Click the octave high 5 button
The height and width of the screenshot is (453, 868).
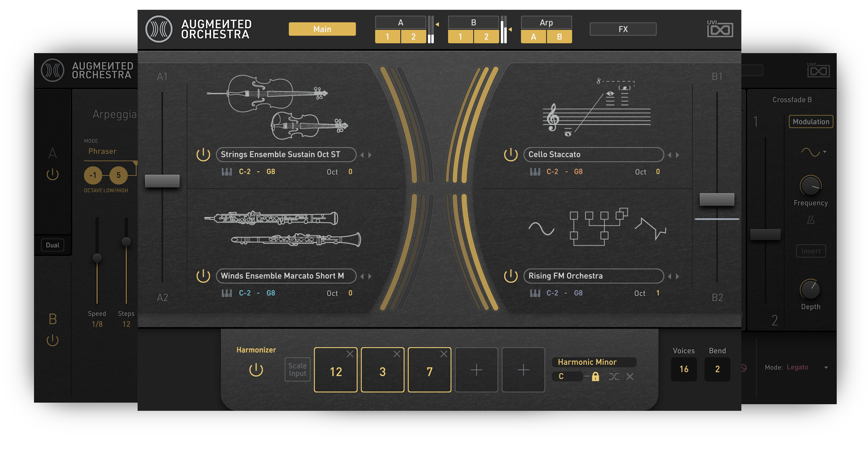(x=118, y=175)
